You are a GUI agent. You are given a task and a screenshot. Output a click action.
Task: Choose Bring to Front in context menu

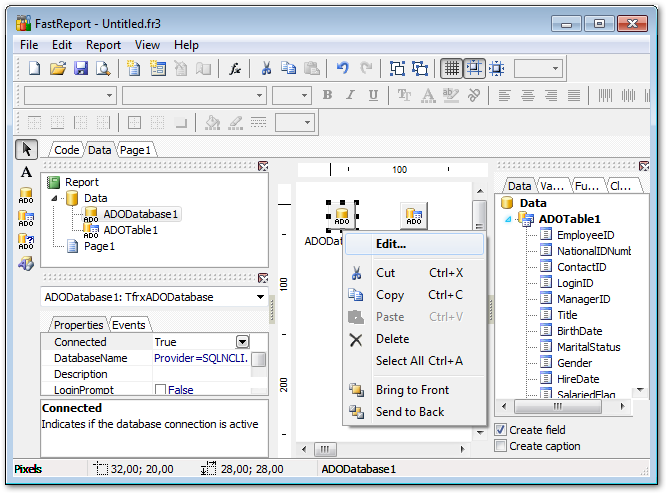point(414,390)
